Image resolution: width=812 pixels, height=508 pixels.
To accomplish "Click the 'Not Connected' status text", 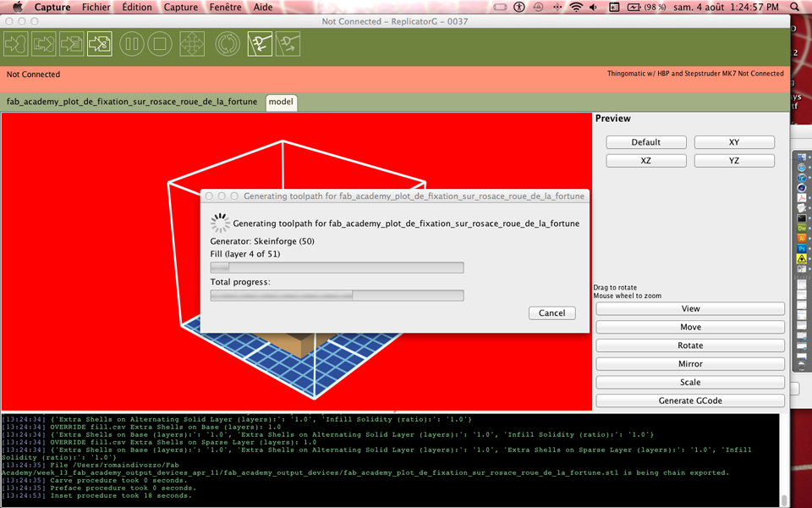I will click(x=33, y=75).
